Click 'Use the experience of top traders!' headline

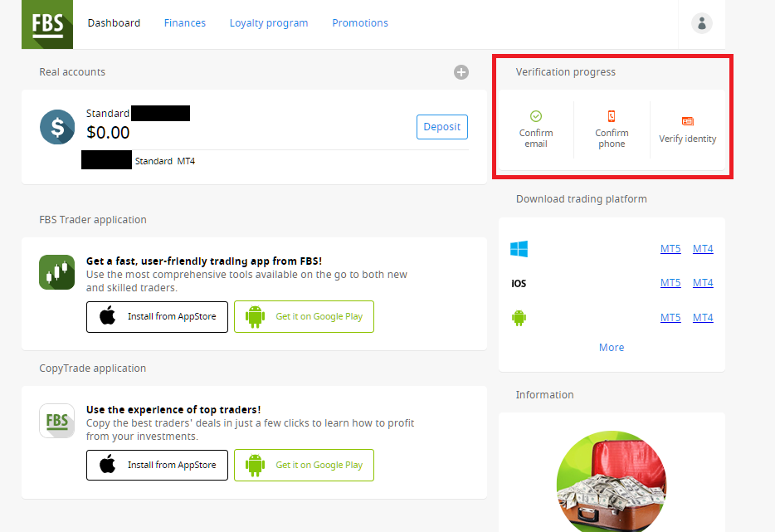pos(173,409)
